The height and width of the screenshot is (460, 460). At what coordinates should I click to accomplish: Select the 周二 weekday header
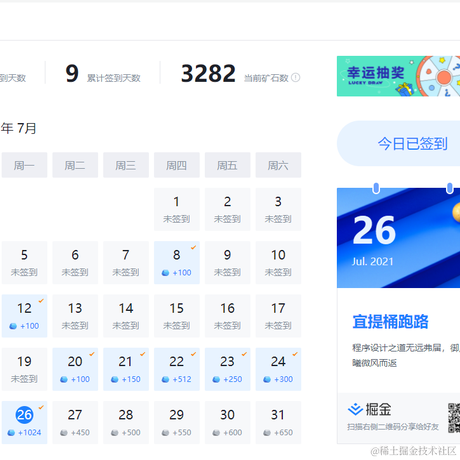pyautogui.click(x=75, y=165)
